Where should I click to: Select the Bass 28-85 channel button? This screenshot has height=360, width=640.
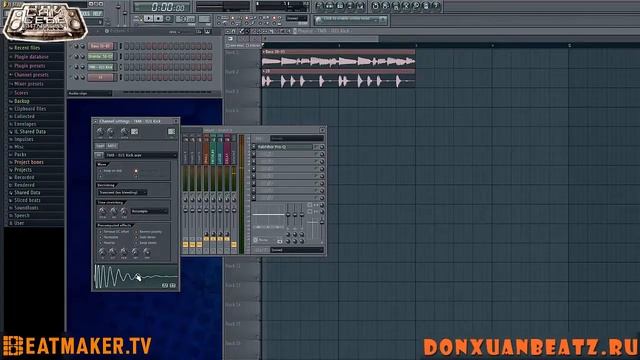(x=100, y=46)
